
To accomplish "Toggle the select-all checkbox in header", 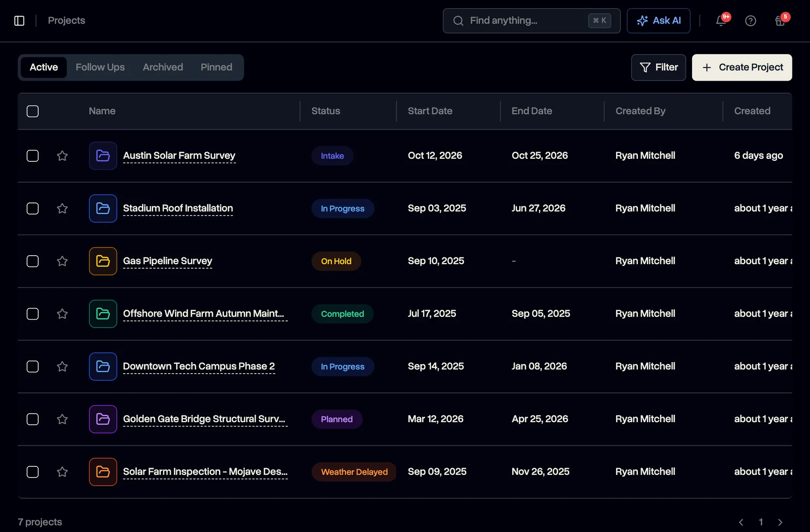I will 33,111.
